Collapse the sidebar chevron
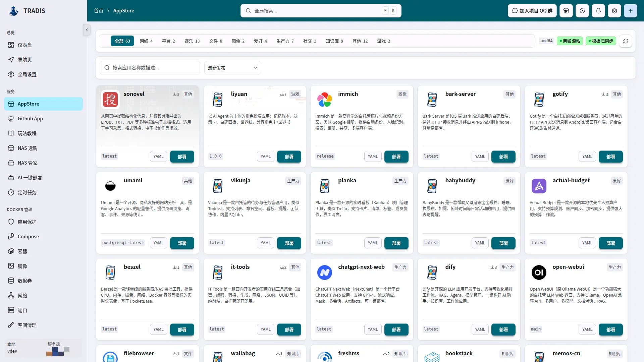644x362 pixels. pyautogui.click(x=87, y=30)
